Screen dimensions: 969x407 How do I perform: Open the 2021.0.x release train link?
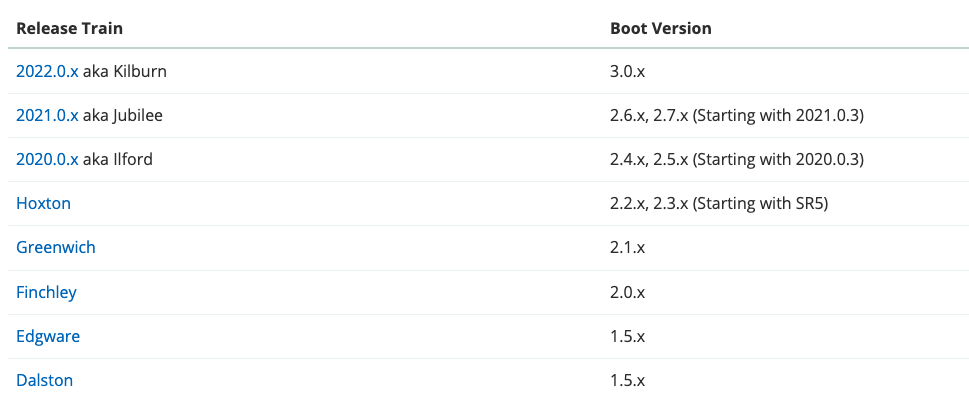pyautogui.click(x=47, y=115)
